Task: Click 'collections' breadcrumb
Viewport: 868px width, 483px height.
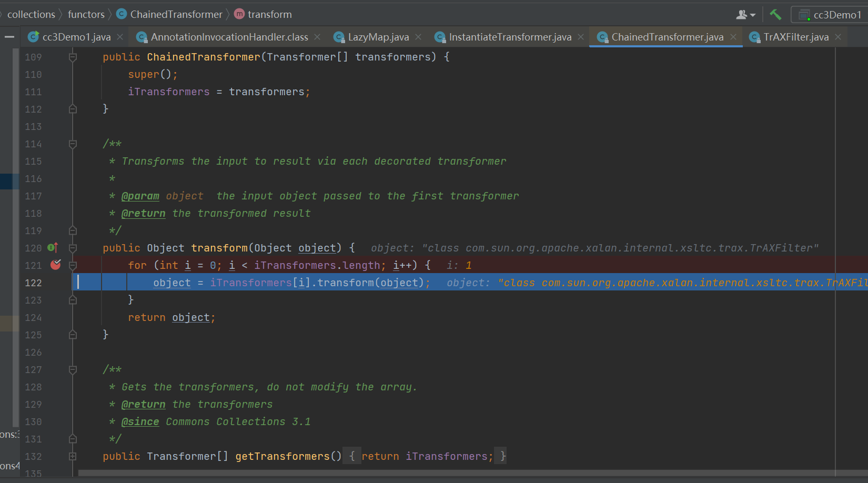Action: coord(31,14)
